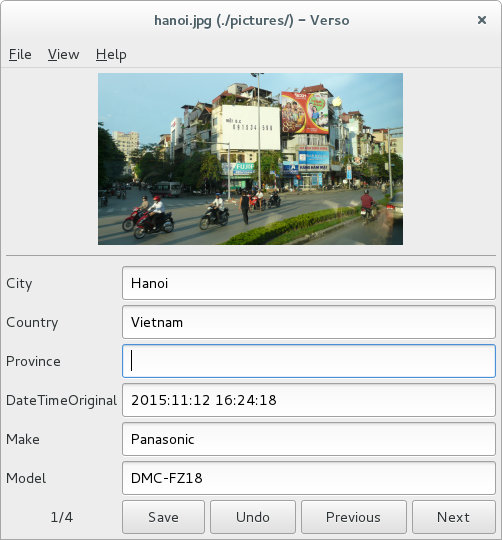The image size is (502, 540).
Task: Click the hanoi.jpg photo preview
Action: click(x=250, y=159)
